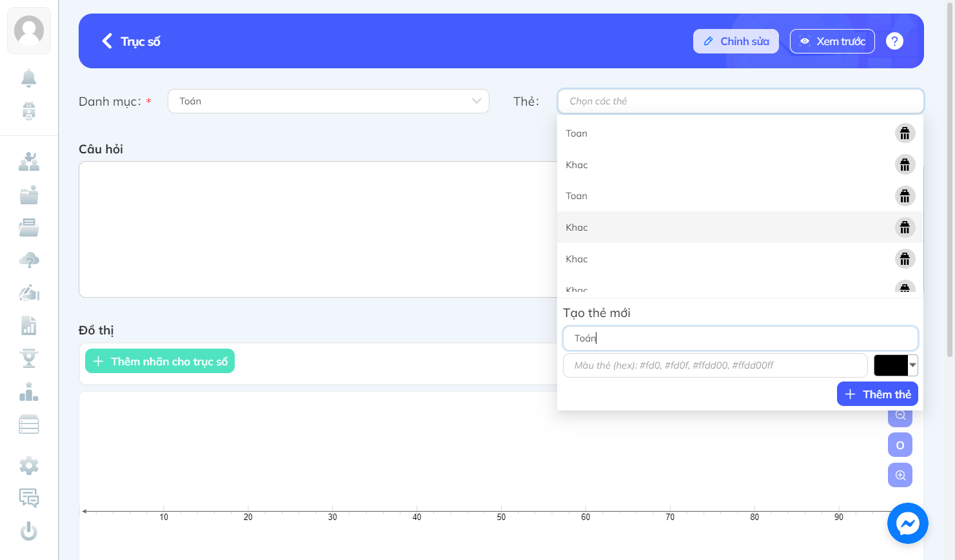Screen dimensions: 955x560
Task: Click Thêm nhãn cho trục số button
Action: [x=160, y=362]
